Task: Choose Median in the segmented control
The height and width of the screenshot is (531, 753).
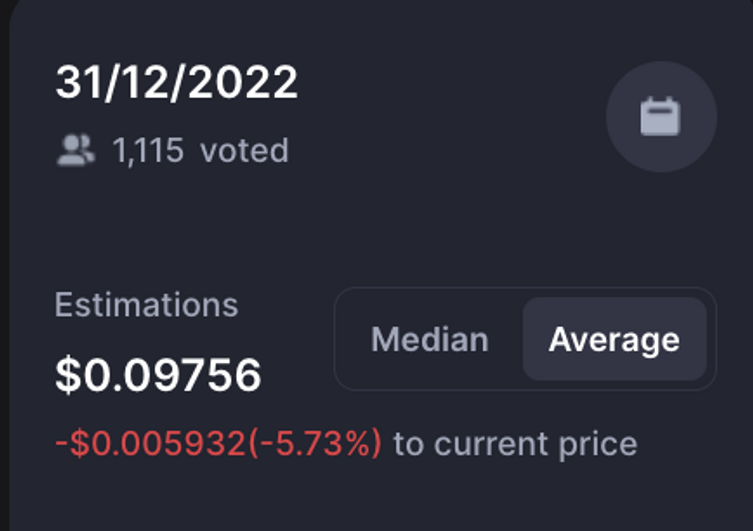Action: [x=430, y=339]
